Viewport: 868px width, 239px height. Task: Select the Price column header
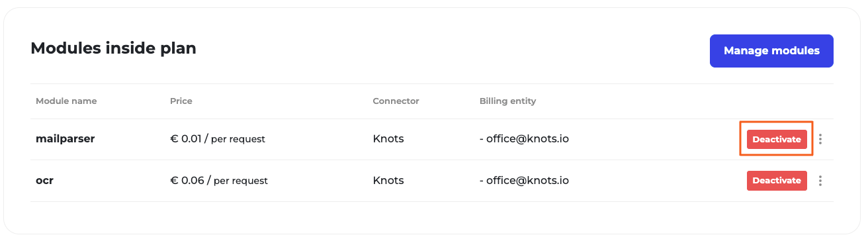click(x=181, y=101)
